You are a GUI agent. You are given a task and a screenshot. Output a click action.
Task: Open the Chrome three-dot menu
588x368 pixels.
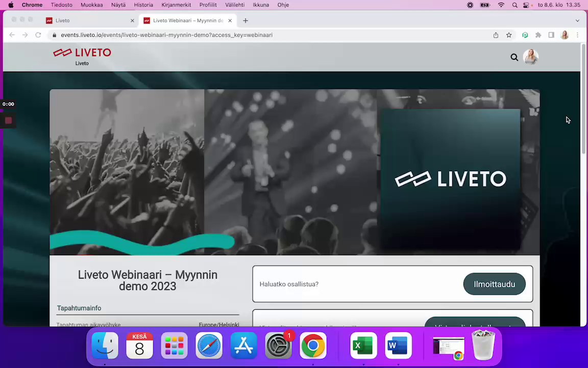point(577,35)
